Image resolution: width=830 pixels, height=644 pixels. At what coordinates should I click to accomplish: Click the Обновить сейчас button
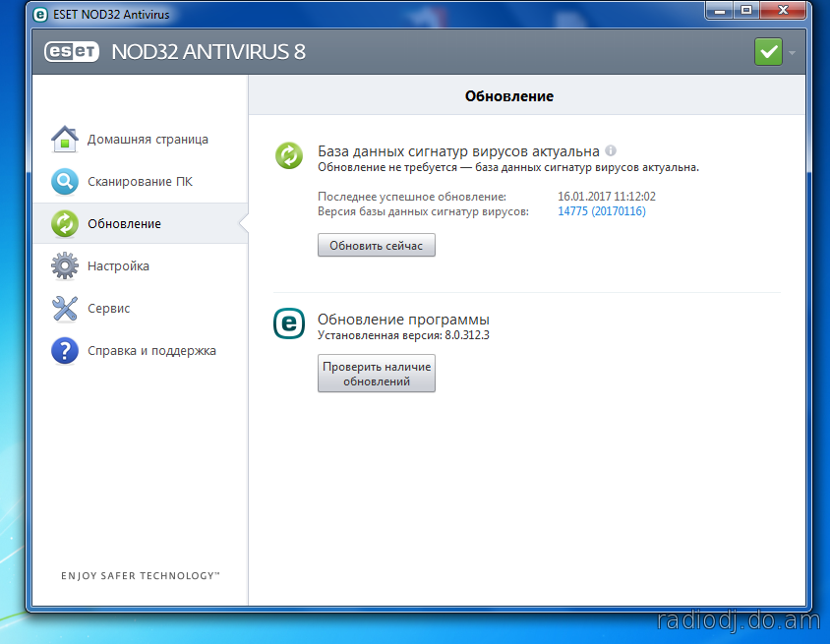[377, 245]
